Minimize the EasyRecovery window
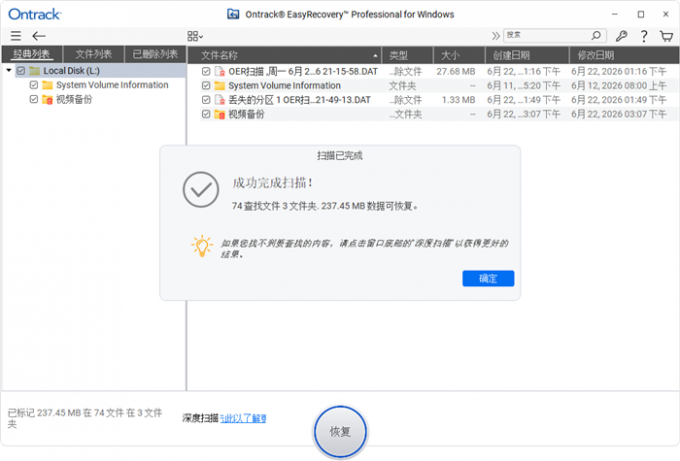This screenshot has height=461, width=680. pos(615,14)
